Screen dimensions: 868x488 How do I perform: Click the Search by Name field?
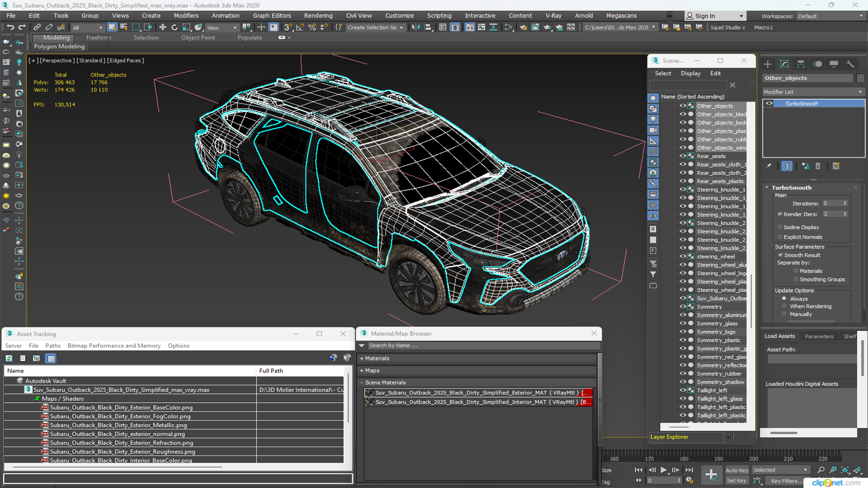pyautogui.click(x=484, y=346)
